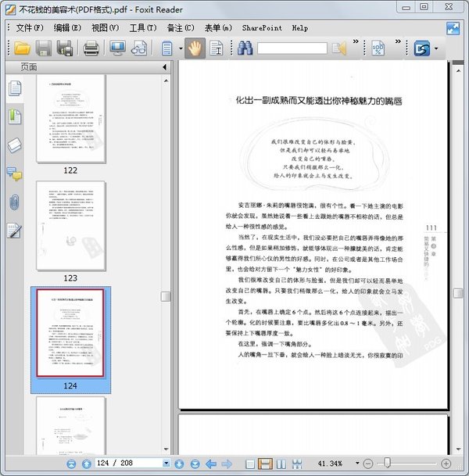Select the page 124 thumbnail
Screen dimensions: 469x476
pos(70,333)
